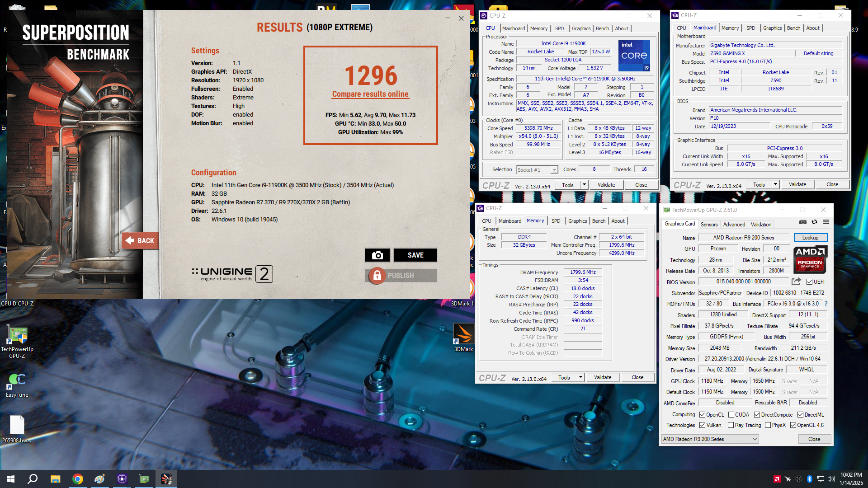Screen dimensions: 868x488
Task: Click the Close button in GPU-Z
Action: click(x=814, y=439)
